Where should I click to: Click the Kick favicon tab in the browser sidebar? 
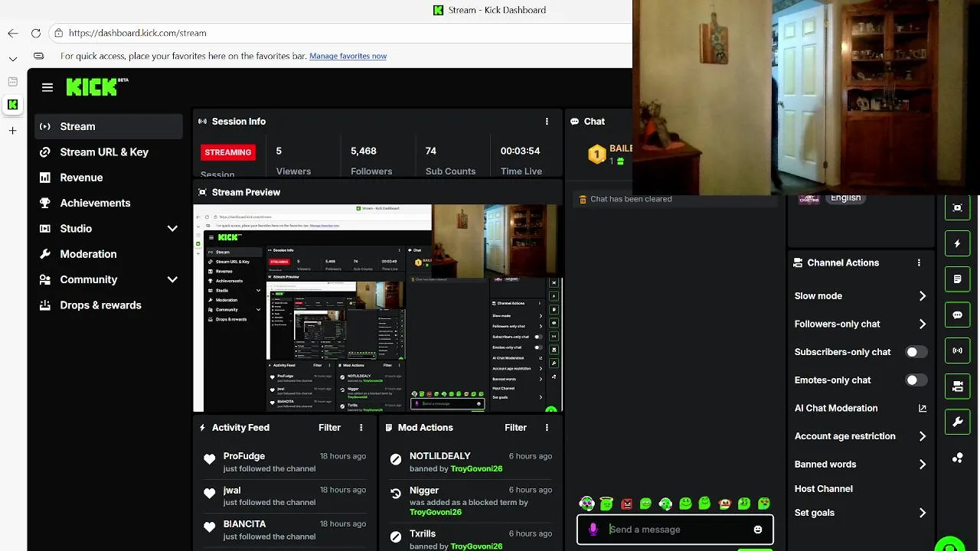pyautogui.click(x=12, y=105)
